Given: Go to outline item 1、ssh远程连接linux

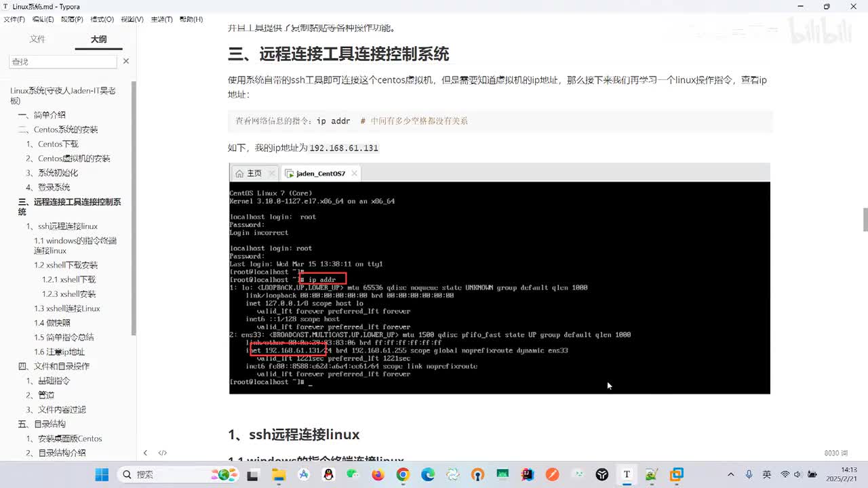Looking at the screenshot, I should pyautogui.click(x=62, y=226).
